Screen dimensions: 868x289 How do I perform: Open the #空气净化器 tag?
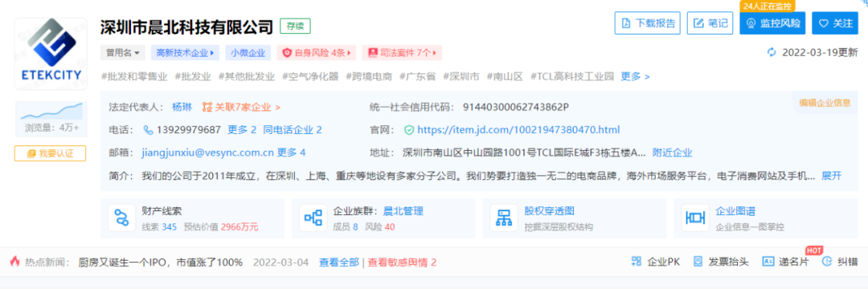pyautogui.click(x=310, y=76)
